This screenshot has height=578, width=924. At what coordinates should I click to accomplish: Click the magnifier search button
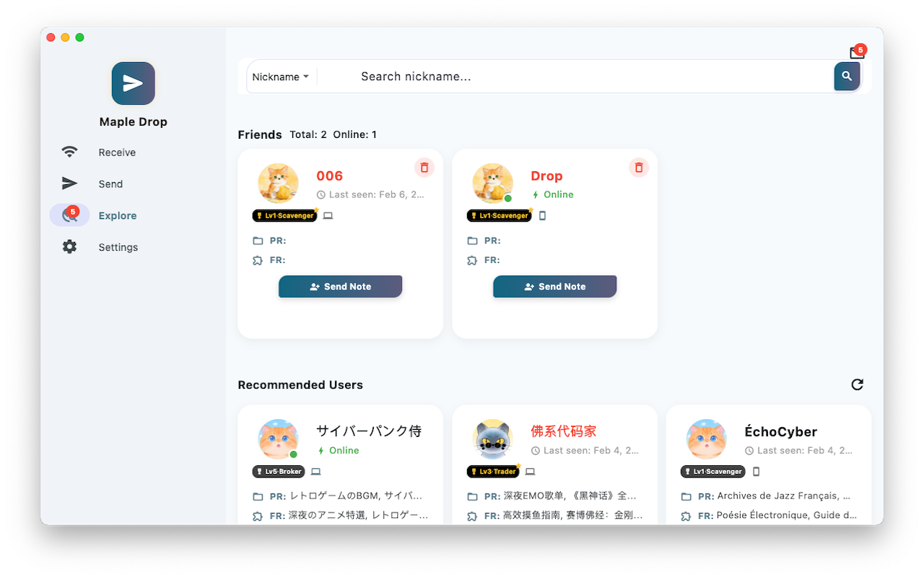pyautogui.click(x=847, y=76)
